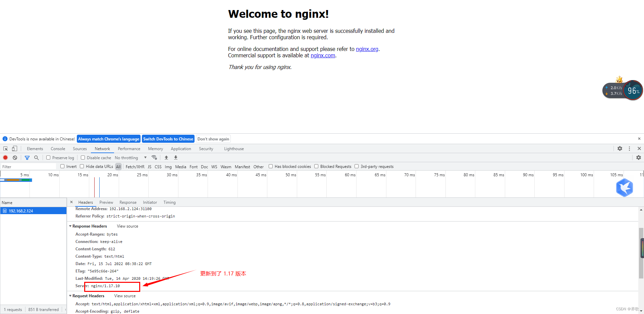644x314 pixels.
Task: Check Has blocked cookies
Action: pos(271,166)
